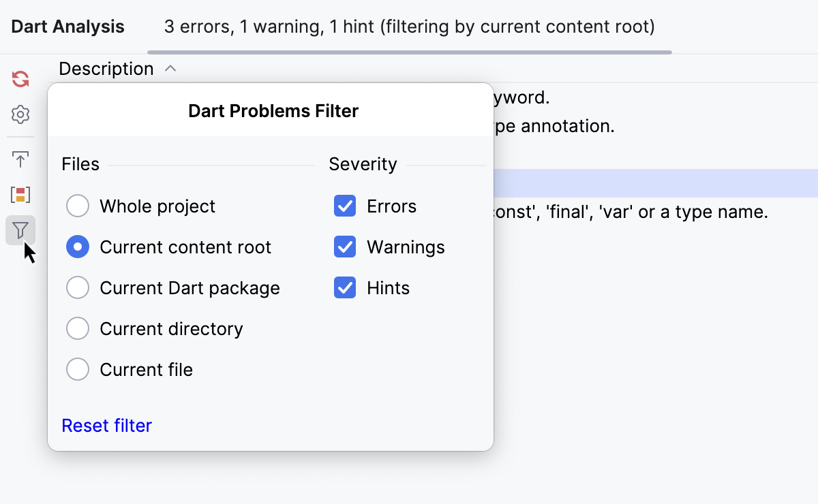Toggle the Description column sort chevron
Screen dimensions: 818x504
pos(170,68)
